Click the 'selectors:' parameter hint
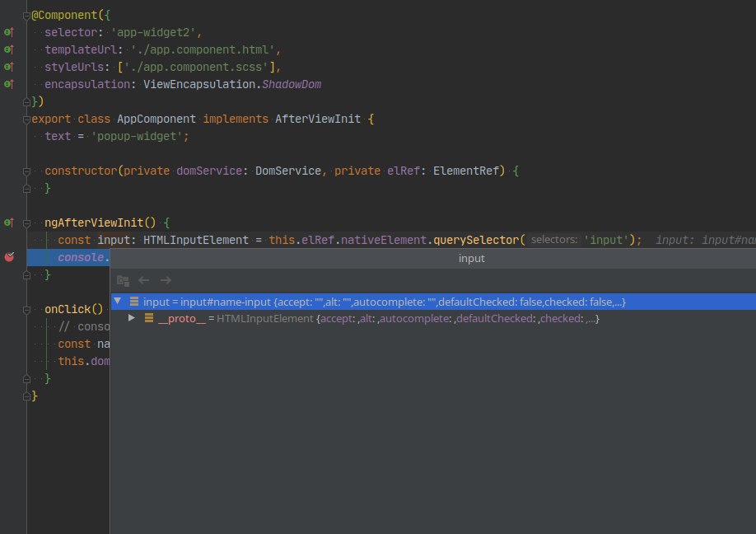756x534 pixels. point(554,240)
